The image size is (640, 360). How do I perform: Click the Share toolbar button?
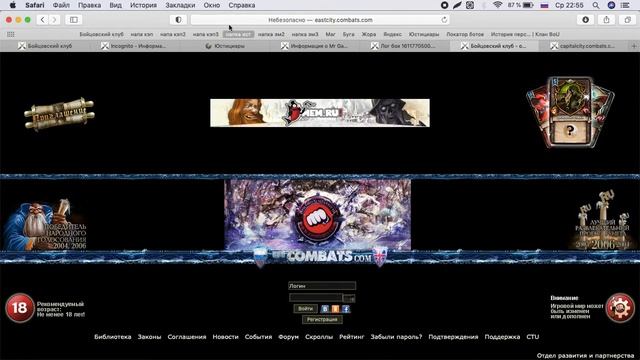(607, 20)
